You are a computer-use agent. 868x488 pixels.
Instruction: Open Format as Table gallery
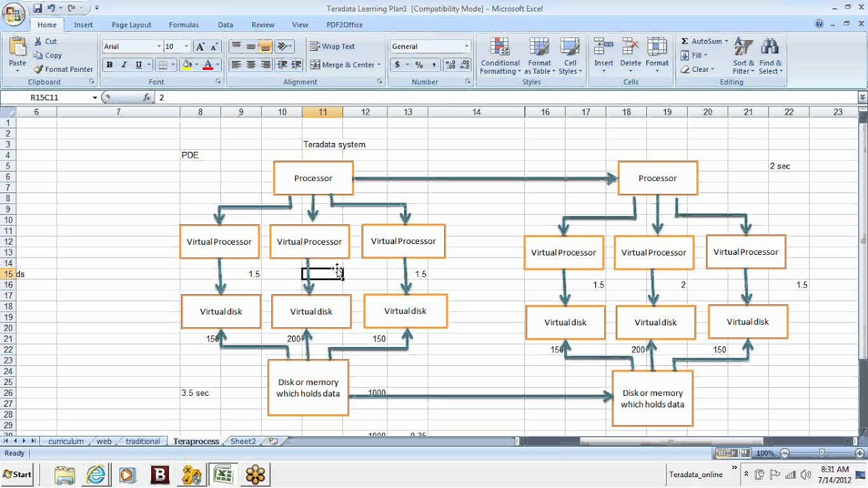(540, 56)
